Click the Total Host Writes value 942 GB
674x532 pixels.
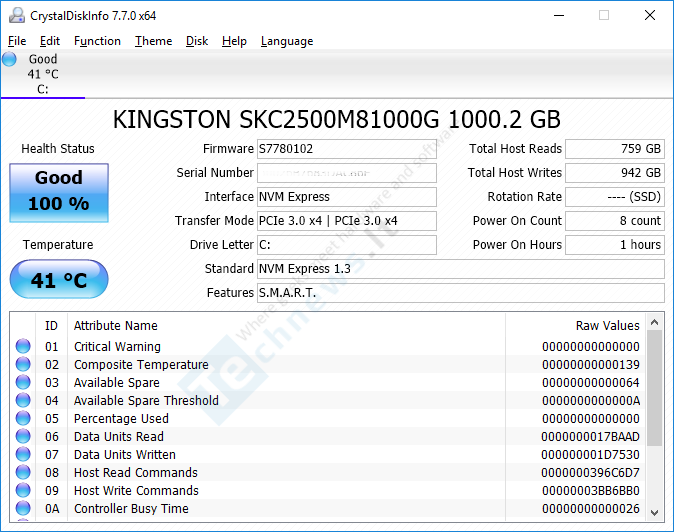pyautogui.click(x=615, y=173)
